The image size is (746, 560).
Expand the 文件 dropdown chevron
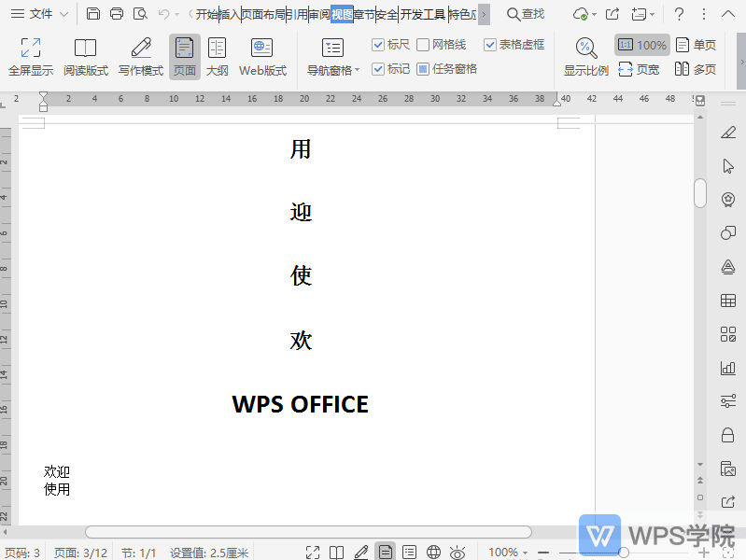63,14
